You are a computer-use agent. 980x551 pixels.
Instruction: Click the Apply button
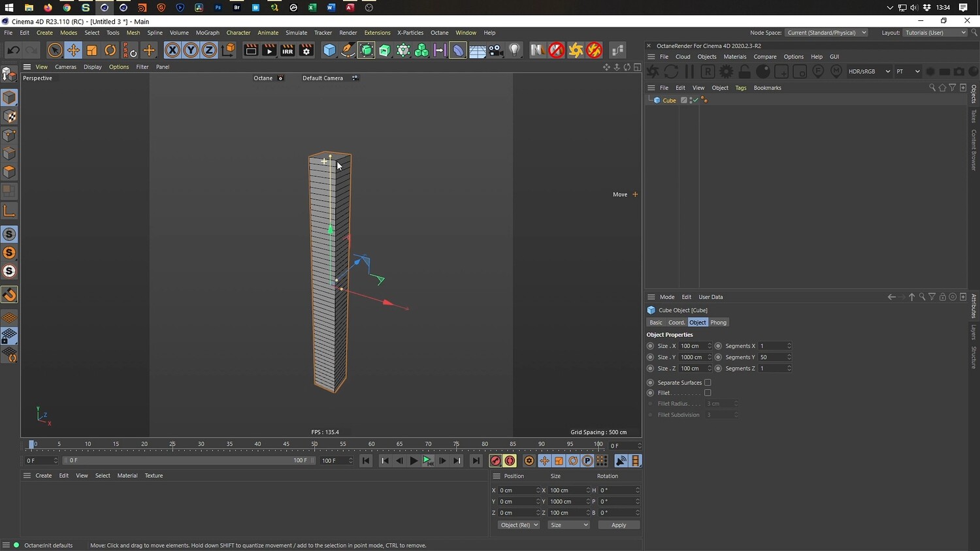618,525
